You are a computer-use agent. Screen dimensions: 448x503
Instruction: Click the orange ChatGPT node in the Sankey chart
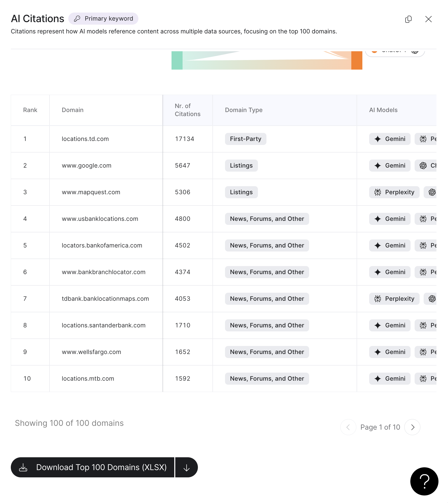357,60
